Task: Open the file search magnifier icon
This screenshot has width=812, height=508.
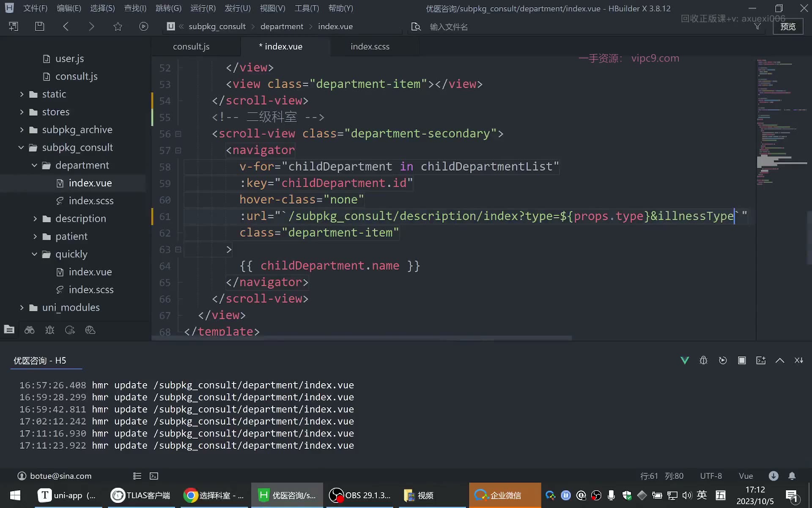Action: (416, 27)
